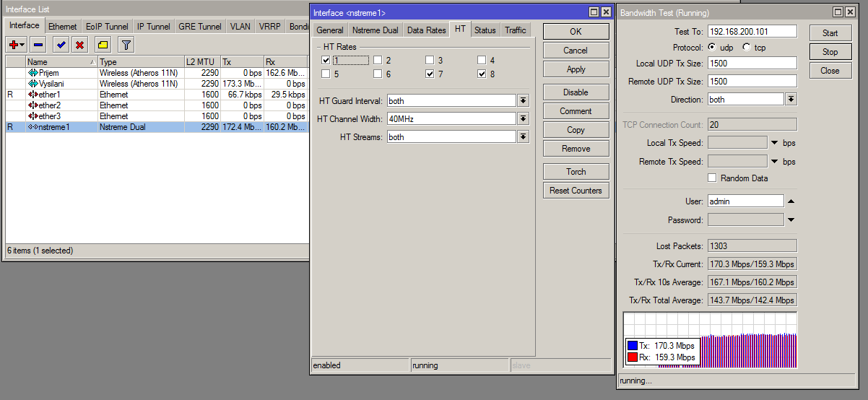The image size is (868, 400).
Task: Switch to the Status tab
Action: (485, 30)
